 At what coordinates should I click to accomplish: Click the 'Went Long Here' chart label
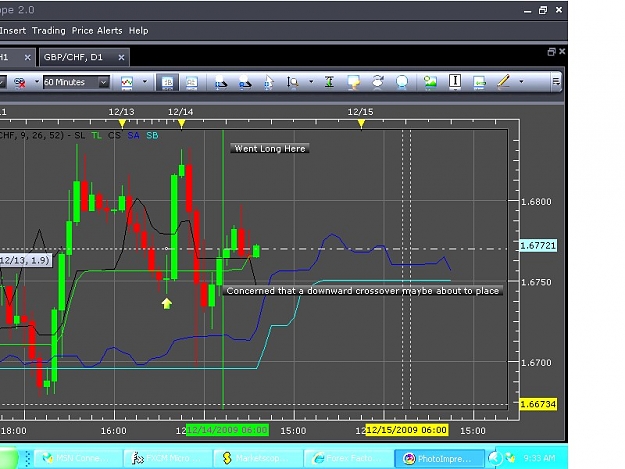coord(270,149)
